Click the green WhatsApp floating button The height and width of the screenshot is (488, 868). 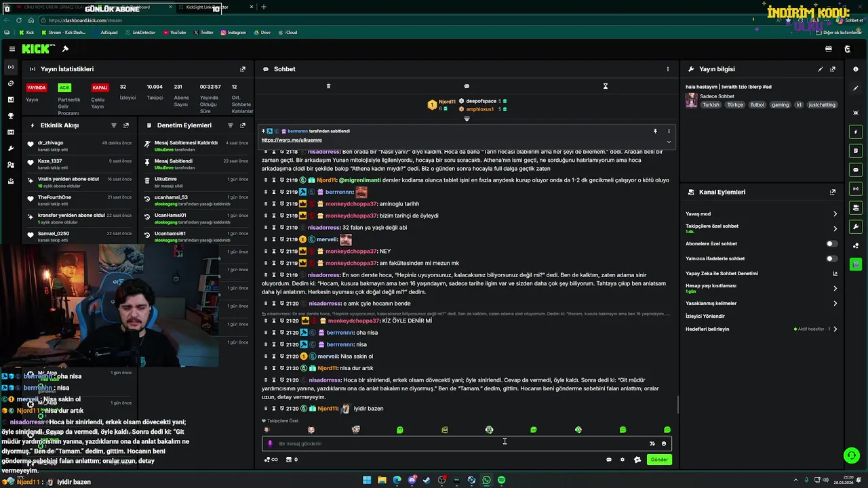click(852, 455)
